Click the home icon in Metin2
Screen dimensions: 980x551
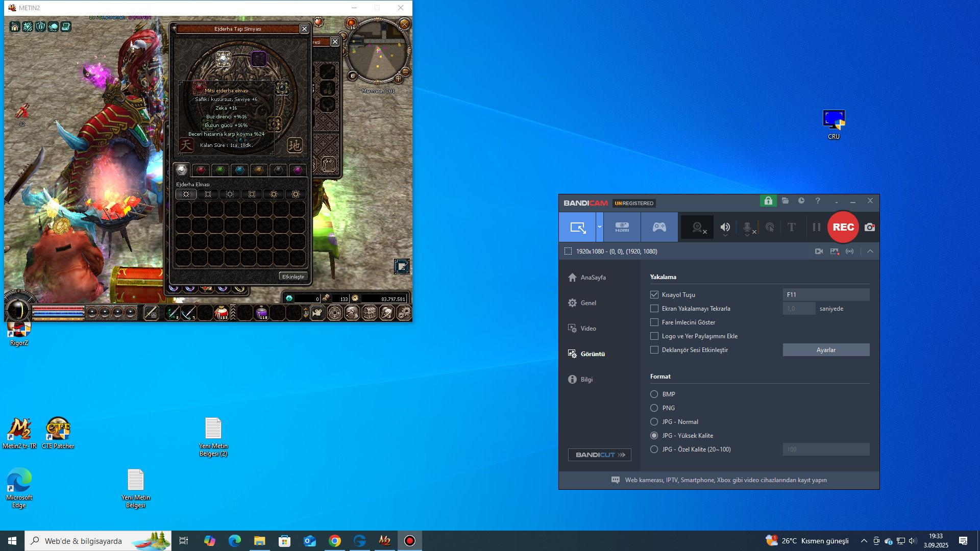coord(15,27)
